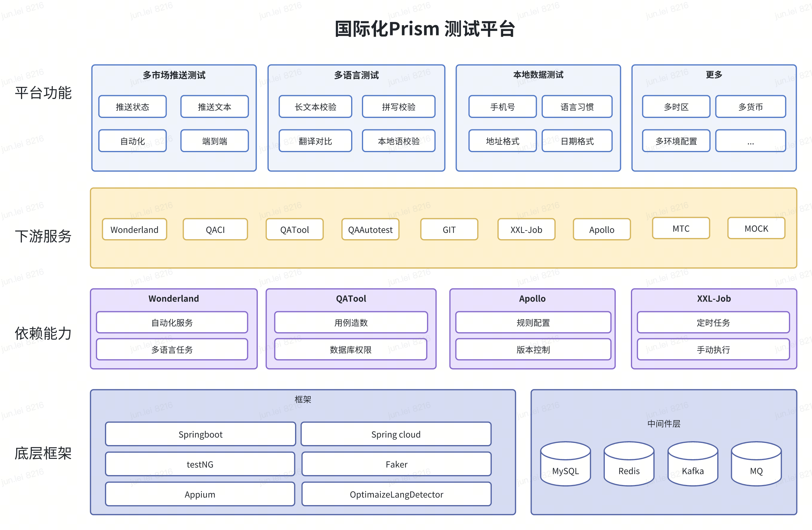
Task: Click the 更多 group heading
Action: (x=714, y=74)
